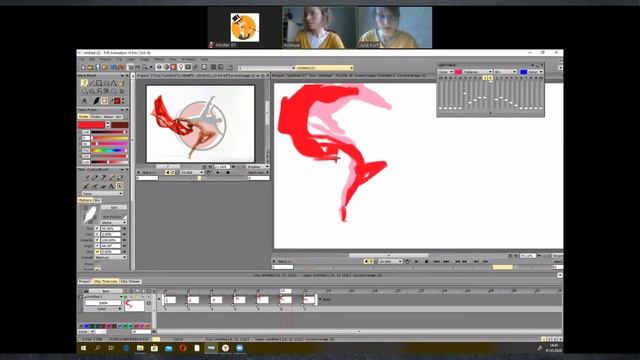Select the highlighted brush in CustomBrush tool panel
640x360 pixels.
(120, 186)
